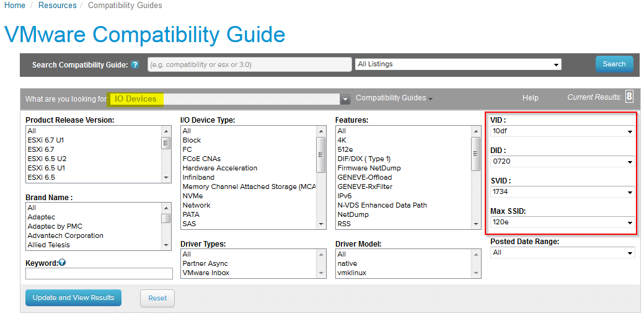
Task: Select FCoE CNAs device type
Action: [x=201, y=159]
